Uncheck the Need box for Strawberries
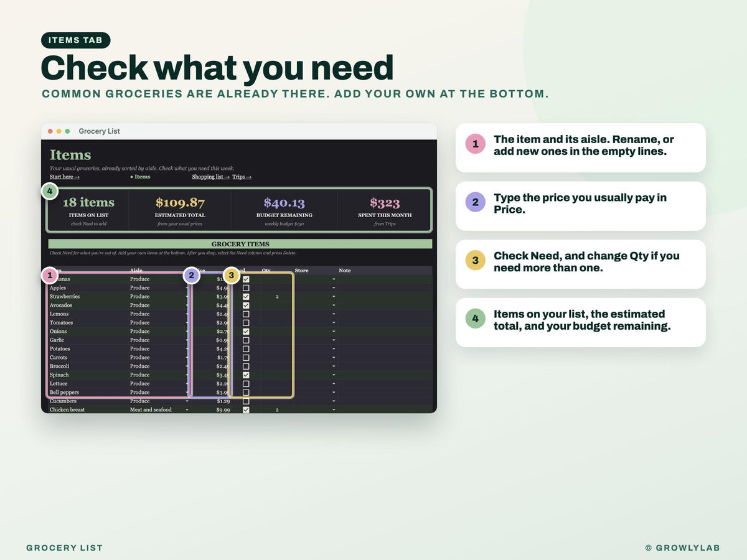Screen dimensions: 747x560 pos(246,297)
